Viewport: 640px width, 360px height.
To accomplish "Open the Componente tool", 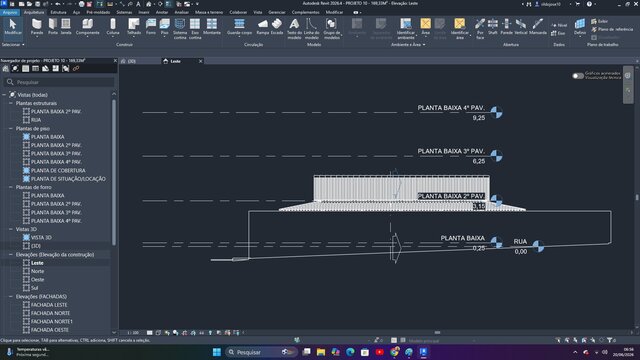I will (87, 27).
